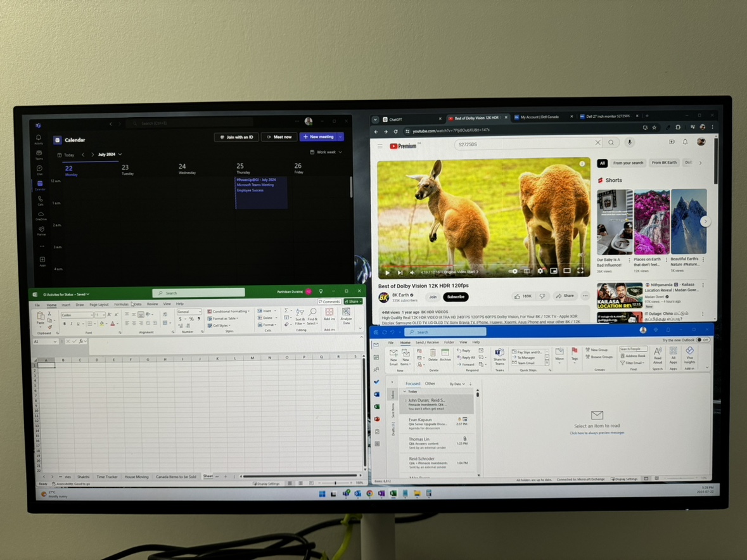This screenshot has width=747, height=560.
Task: Click 'Click here to always preview messages' link
Action: (596, 433)
